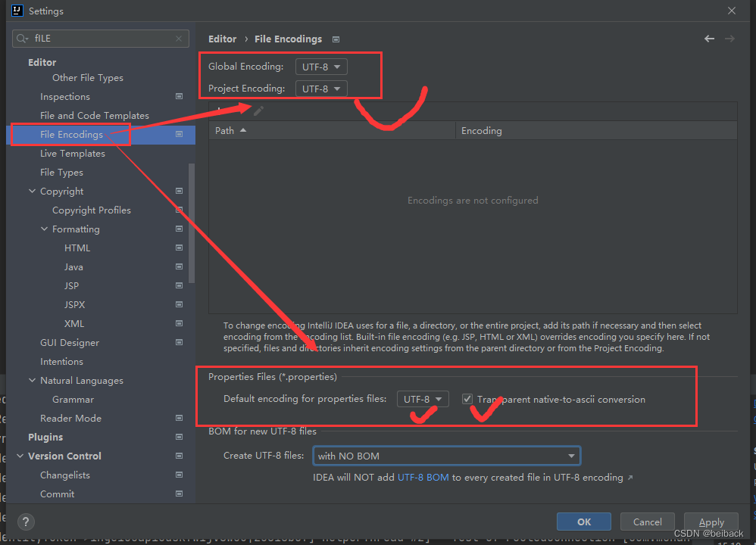This screenshot has height=545, width=756.
Task: Click the project icon beside JSPX
Action: [x=179, y=304]
